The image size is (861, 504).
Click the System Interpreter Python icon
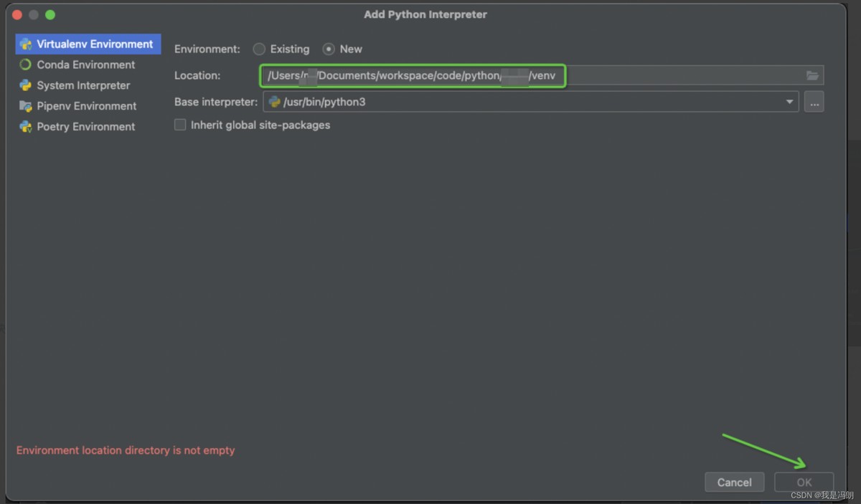click(x=26, y=85)
